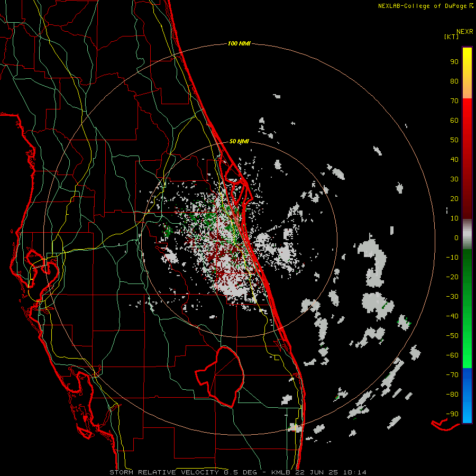Pick the gray zero band on color scale
The image size is (476, 476).
(467, 234)
